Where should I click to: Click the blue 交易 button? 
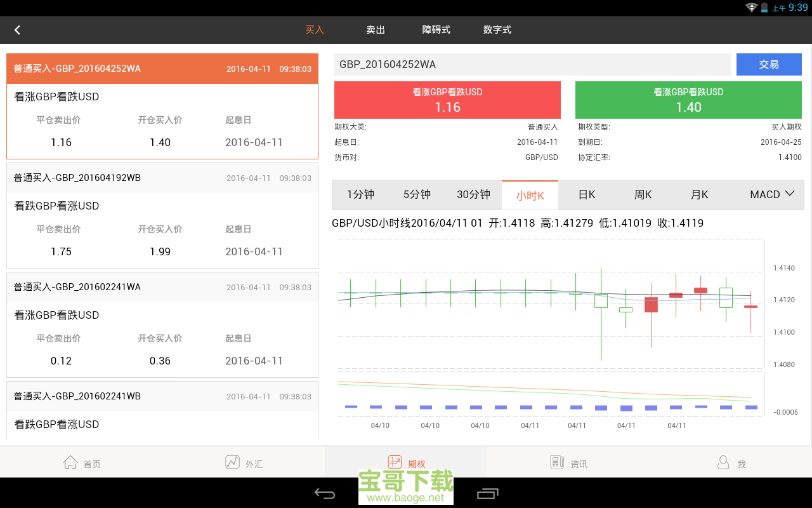pos(769,64)
